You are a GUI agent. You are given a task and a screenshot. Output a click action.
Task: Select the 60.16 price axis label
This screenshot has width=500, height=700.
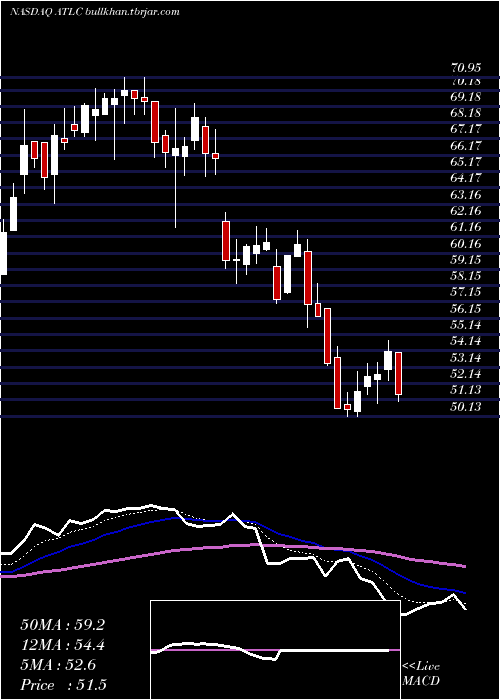[x=466, y=244]
